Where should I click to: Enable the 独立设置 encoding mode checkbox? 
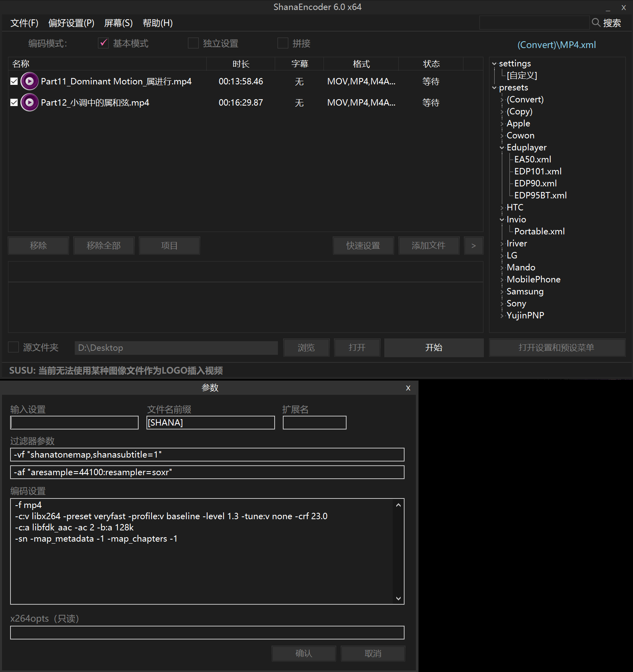tap(193, 43)
